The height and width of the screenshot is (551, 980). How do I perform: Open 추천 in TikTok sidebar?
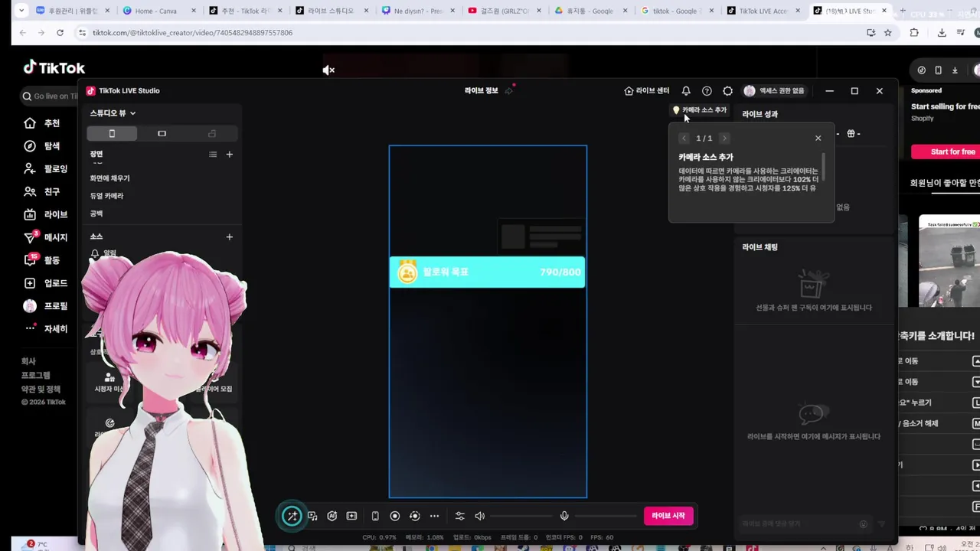[43, 123]
